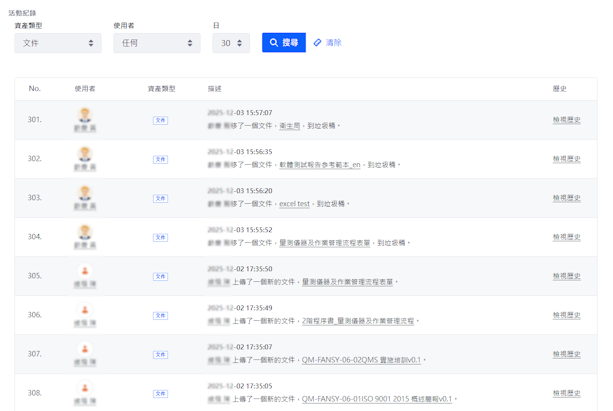Click the 使用者 table column header
613x411 pixels.
click(x=85, y=89)
